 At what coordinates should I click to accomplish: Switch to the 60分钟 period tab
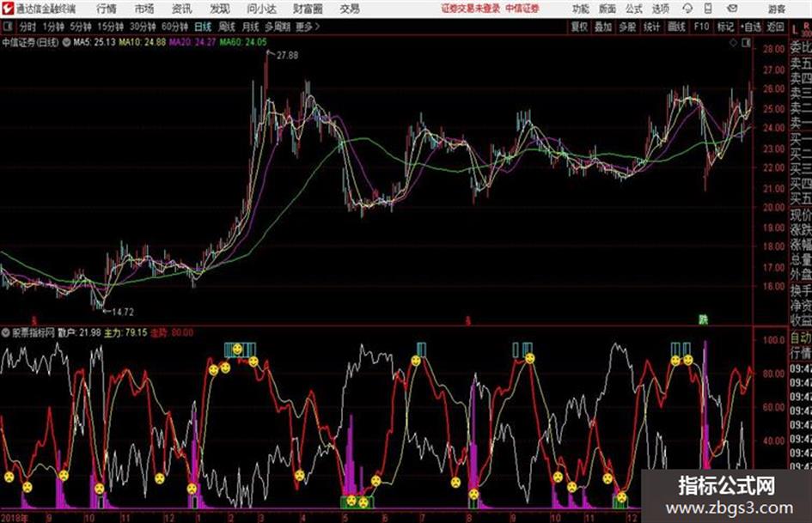[174, 27]
